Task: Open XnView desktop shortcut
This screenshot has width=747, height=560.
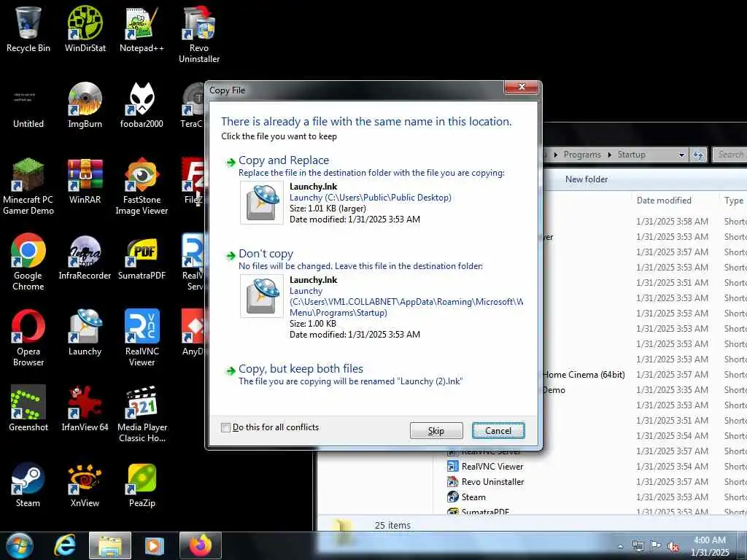Action: click(85, 484)
